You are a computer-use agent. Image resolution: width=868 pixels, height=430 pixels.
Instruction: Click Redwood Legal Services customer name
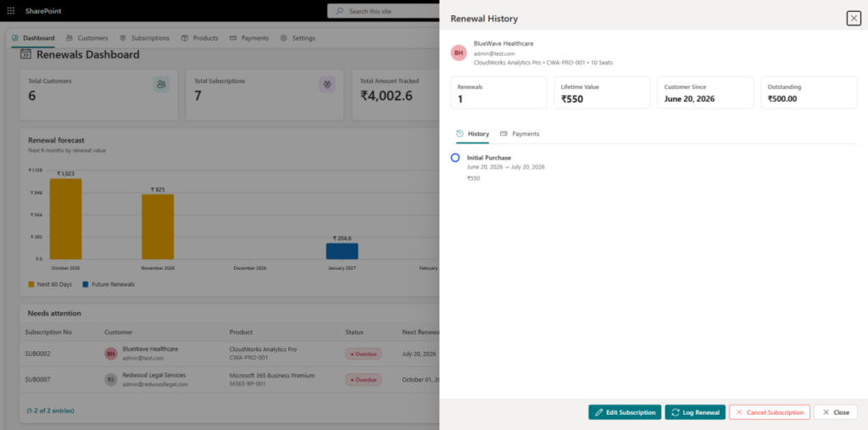(x=154, y=375)
